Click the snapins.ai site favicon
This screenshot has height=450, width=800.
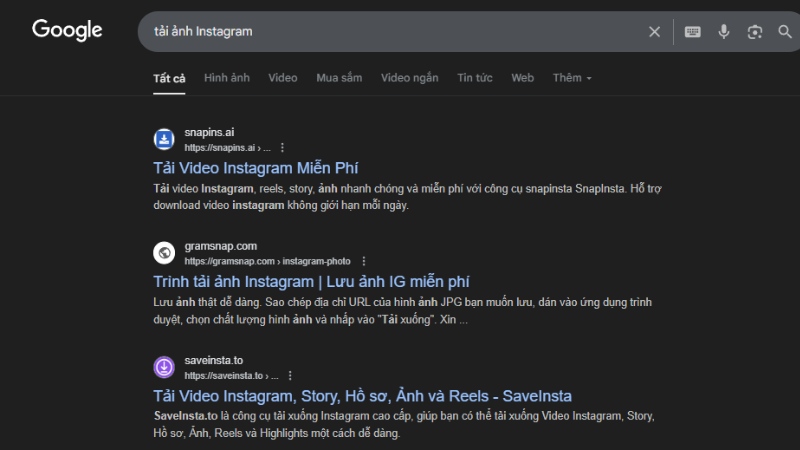[x=163, y=139]
